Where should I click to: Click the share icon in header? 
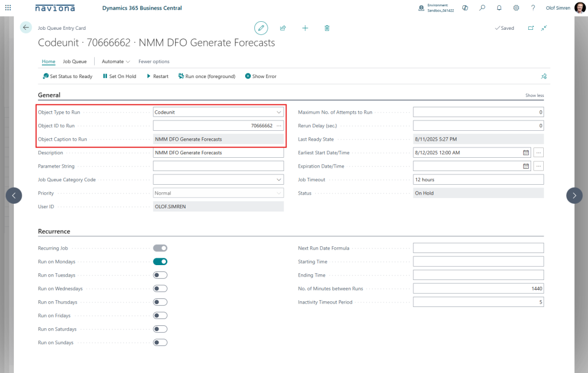283,28
